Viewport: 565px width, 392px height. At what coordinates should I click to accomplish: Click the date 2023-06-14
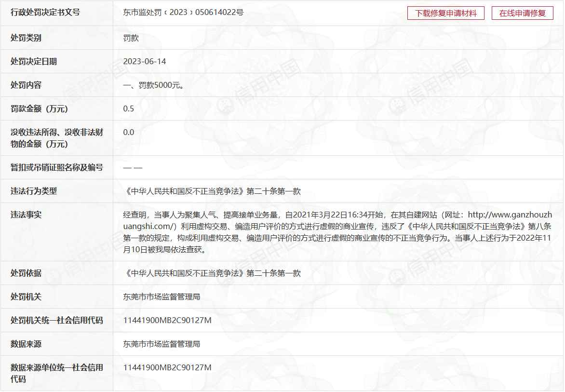click(145, 62)
